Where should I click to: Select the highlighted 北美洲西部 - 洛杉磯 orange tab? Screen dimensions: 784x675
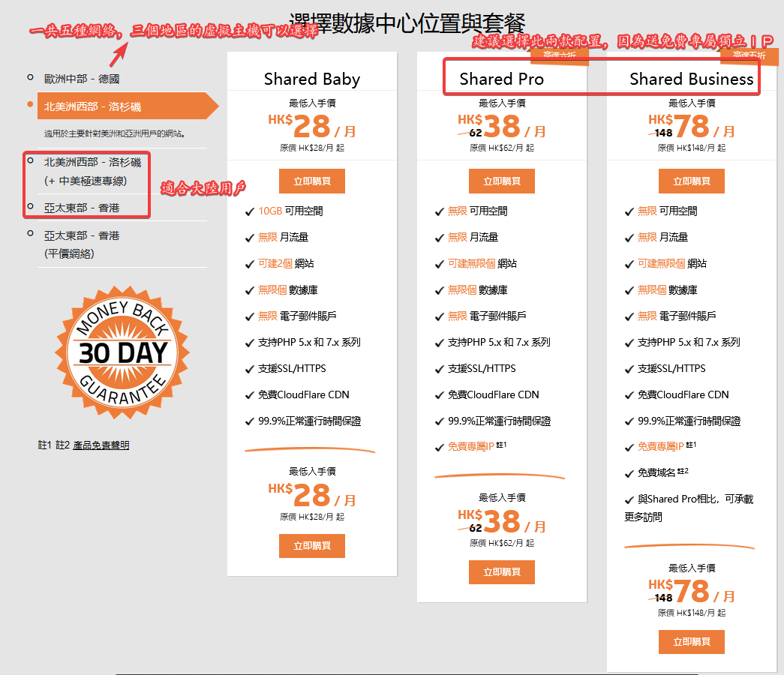(128, 106)
